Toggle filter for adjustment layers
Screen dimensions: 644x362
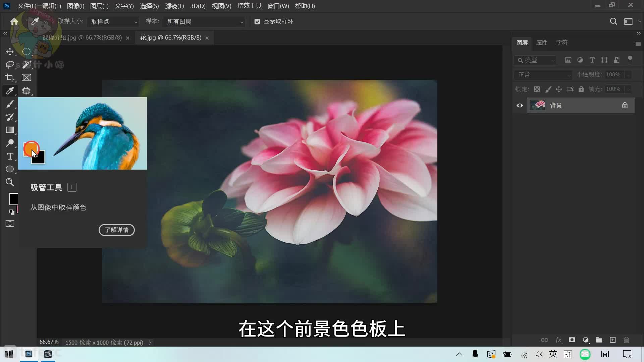point(580,60)
